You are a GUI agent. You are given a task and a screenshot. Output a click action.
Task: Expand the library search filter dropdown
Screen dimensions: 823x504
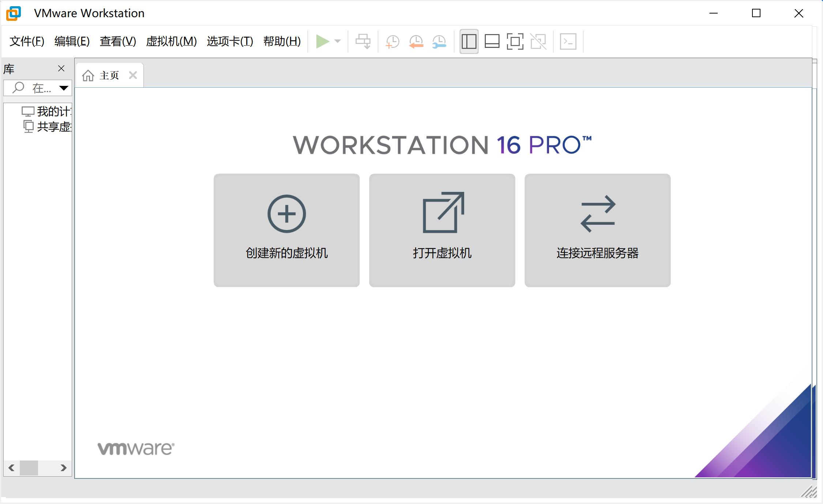point(64,88)
